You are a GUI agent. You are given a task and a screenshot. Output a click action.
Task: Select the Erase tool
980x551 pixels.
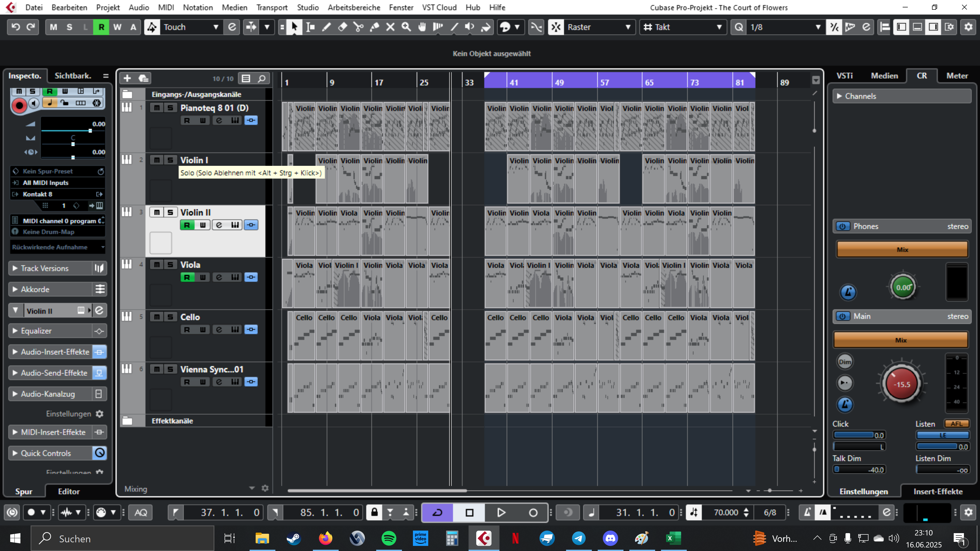tap(342, 27)
